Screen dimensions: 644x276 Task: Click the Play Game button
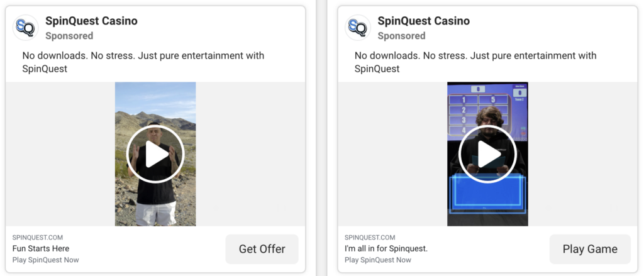pos(589,249)
